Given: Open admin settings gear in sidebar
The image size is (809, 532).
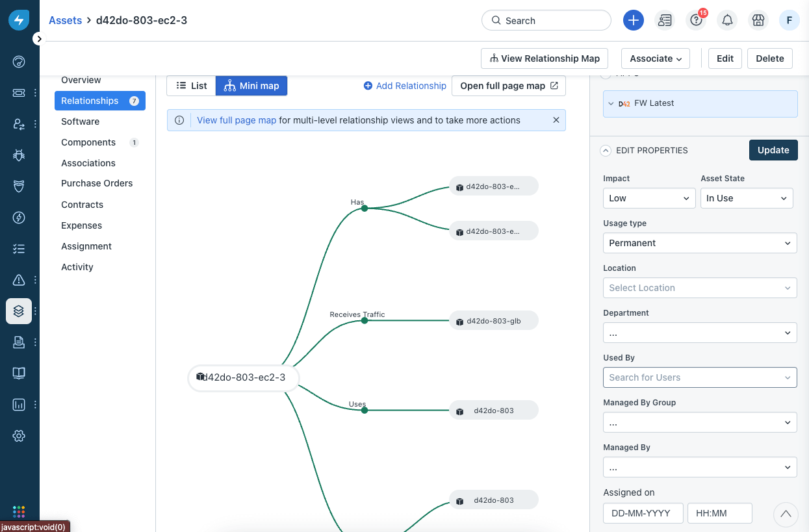Looking at the screenshot, I should (19, 436).
